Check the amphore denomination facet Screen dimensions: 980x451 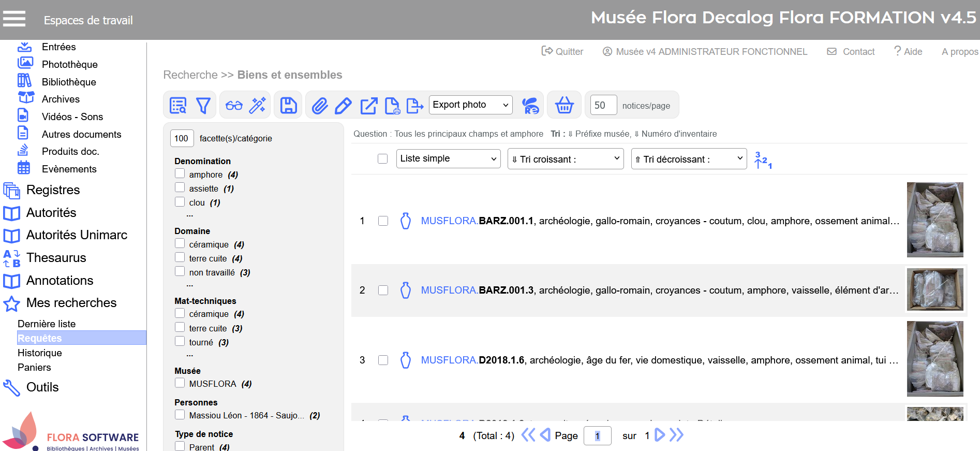coord(180,174)
